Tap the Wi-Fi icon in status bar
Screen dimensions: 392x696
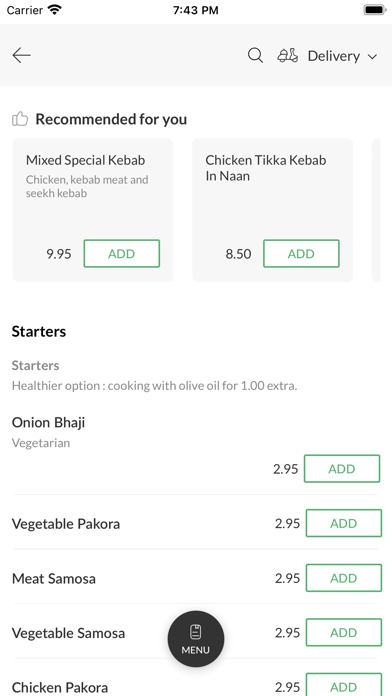(x=55, y=10)
